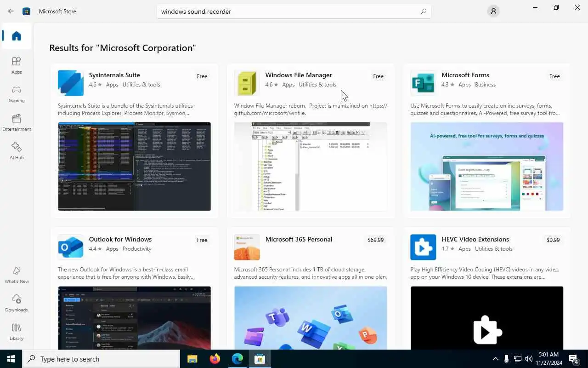
Task: Open the Entertainment sidebar section
Action: (x=17, y=122)
